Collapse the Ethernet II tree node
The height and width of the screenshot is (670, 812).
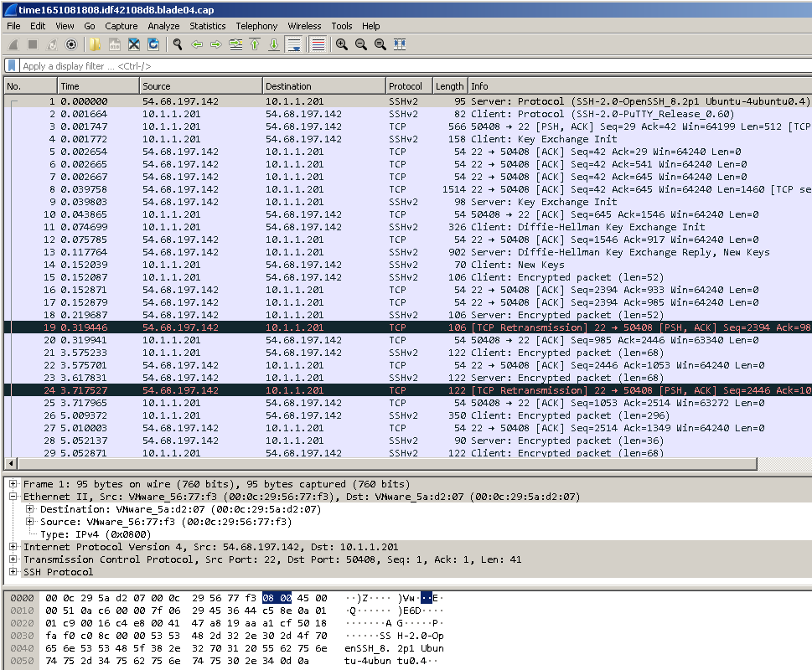pos(13,497)
